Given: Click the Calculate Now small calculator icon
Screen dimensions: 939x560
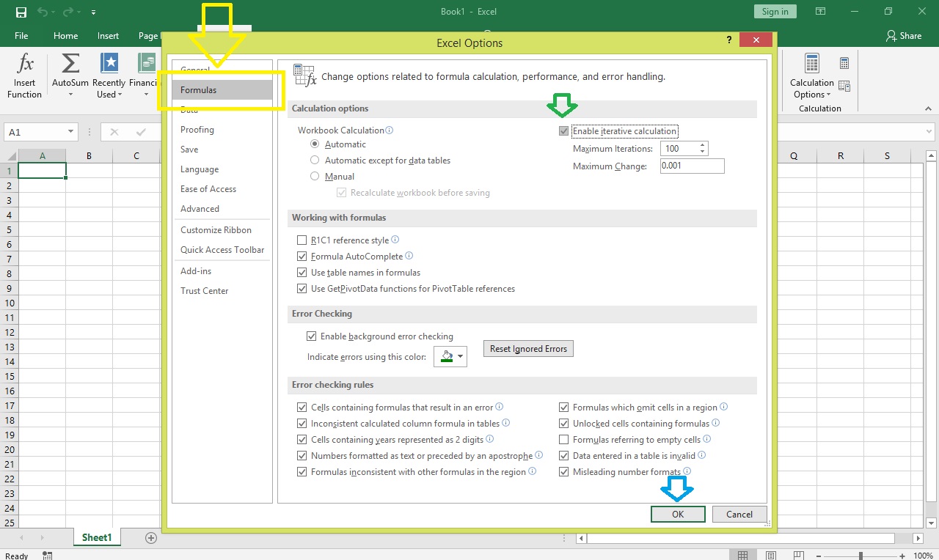Looking at the screenshot, I should [844, 64].
